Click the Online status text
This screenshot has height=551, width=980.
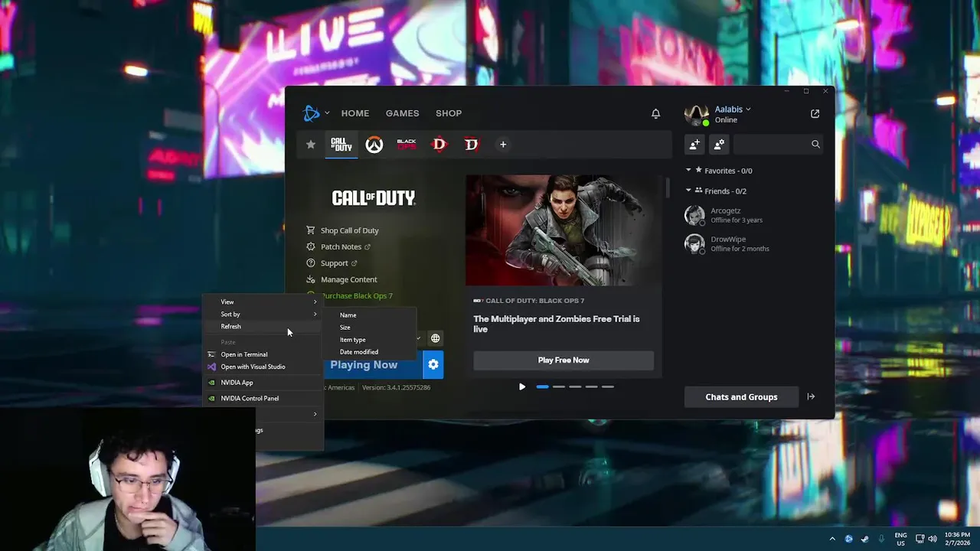point(726,120)
